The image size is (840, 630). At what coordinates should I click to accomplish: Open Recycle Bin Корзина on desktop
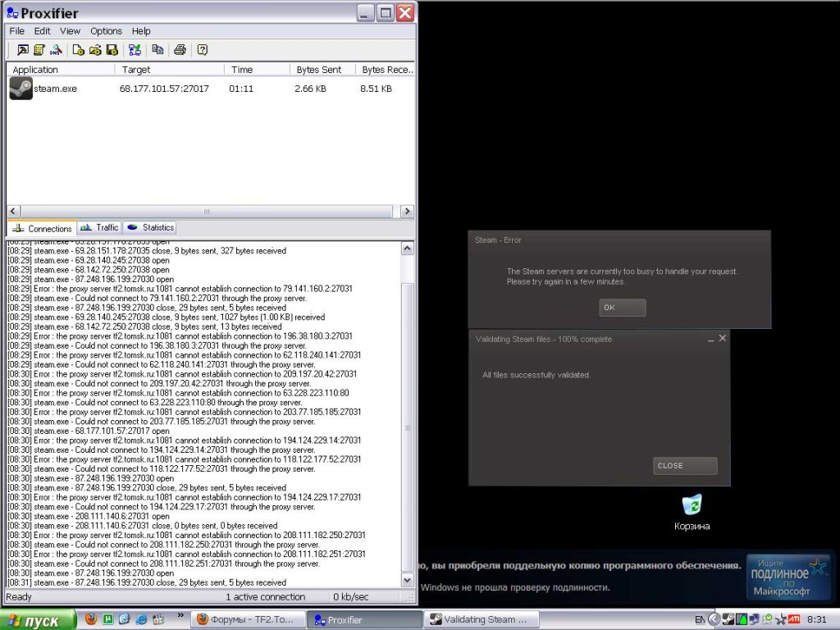[x=692, y=512]
